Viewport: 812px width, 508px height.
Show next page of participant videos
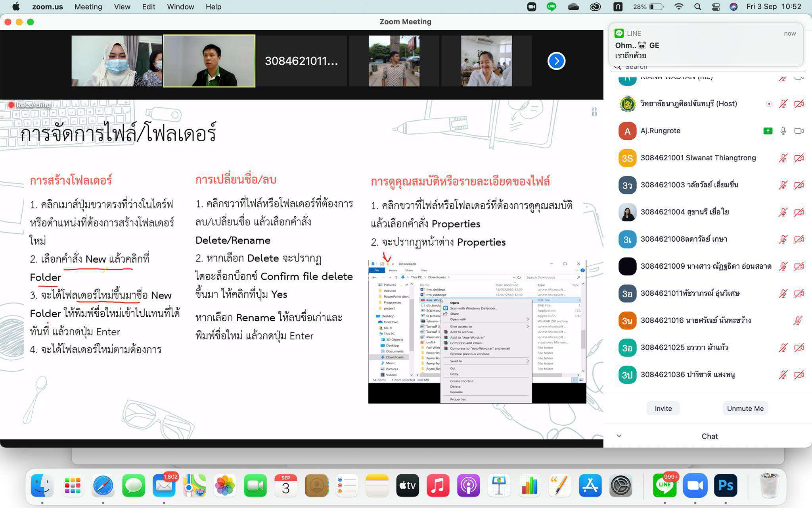click(x=556, y=61)
